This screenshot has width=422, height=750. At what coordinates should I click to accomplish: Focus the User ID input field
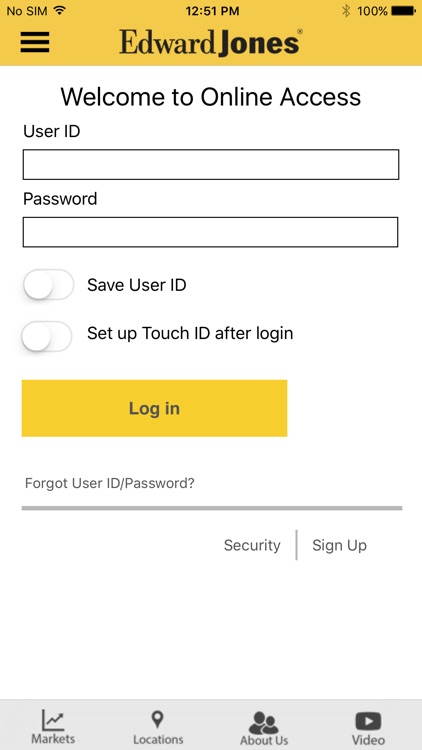coord(211,165)
